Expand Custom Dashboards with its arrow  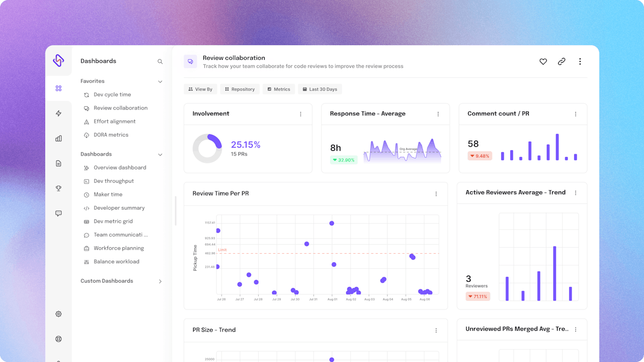point(160,280)
